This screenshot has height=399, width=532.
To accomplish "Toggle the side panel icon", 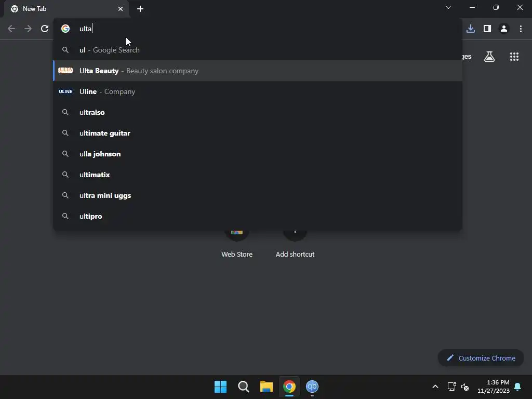I will 487,29.
